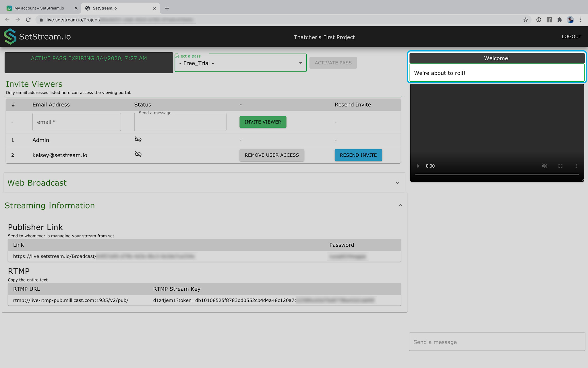Unmute the video player audio
This screenshot has width=588, height=368.
click(545, 166)
